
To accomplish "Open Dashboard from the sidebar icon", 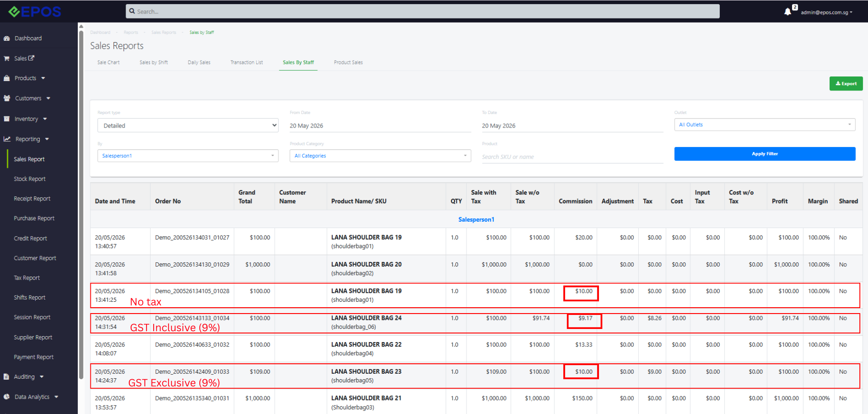I will (x=7, y=38).
